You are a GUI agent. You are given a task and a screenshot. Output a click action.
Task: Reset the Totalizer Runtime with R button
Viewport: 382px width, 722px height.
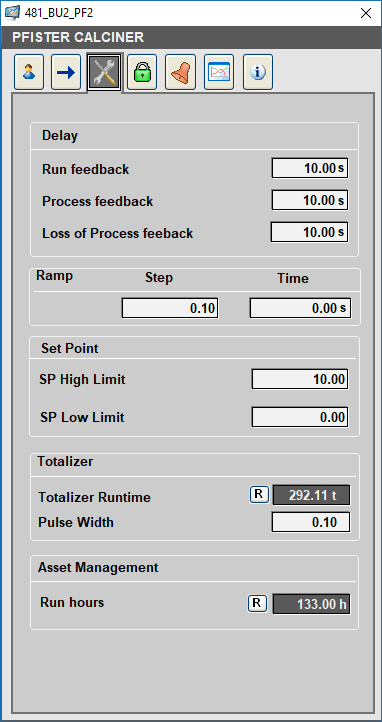[x=259, y=495]
